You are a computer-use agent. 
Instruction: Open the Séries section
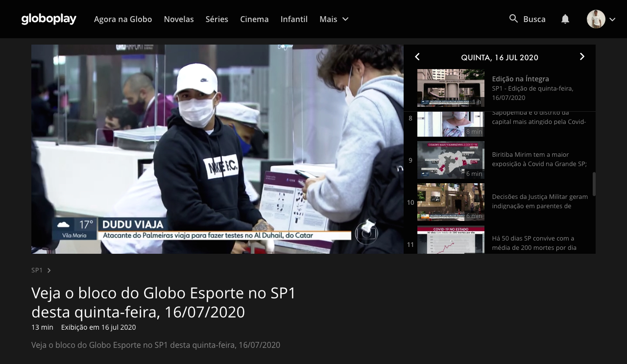point(217,19)
